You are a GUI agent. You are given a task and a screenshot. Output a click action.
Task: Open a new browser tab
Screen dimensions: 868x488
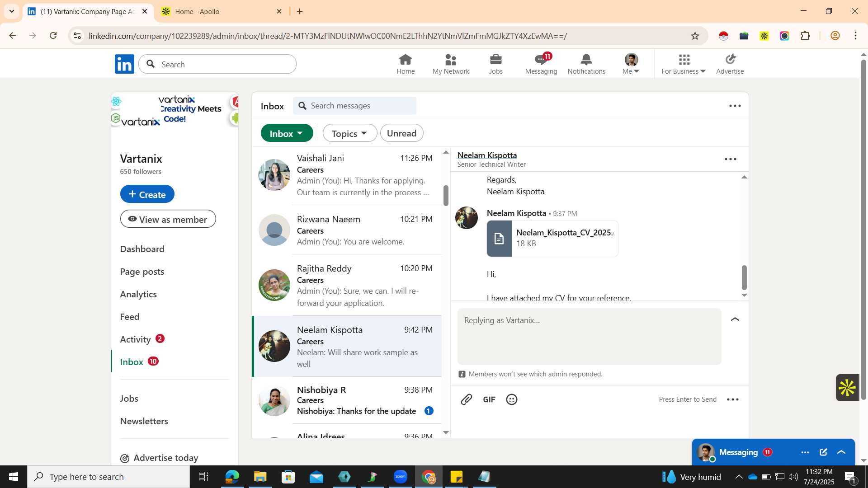[300, 11]
